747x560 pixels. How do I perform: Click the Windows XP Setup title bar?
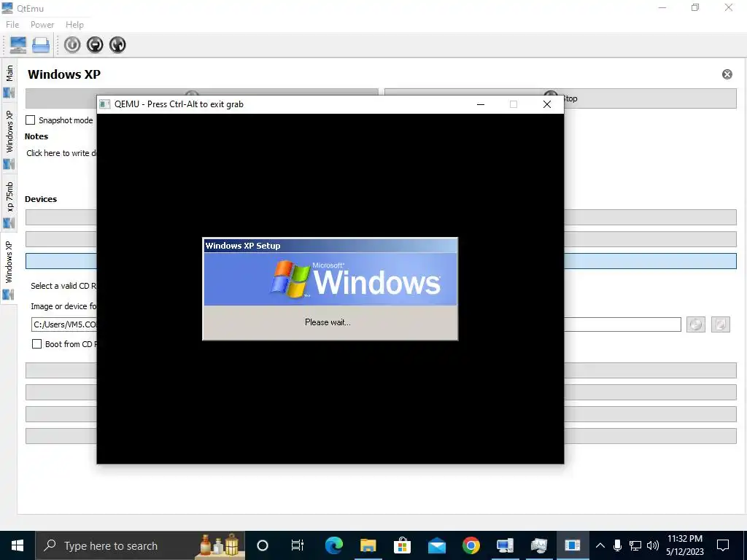[x=330, y=246]
